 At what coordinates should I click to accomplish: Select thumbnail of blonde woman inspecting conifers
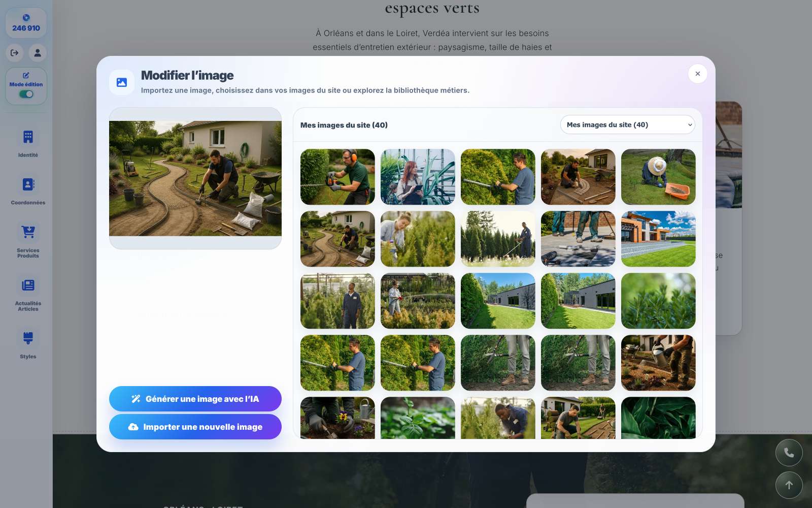(418, 239)
